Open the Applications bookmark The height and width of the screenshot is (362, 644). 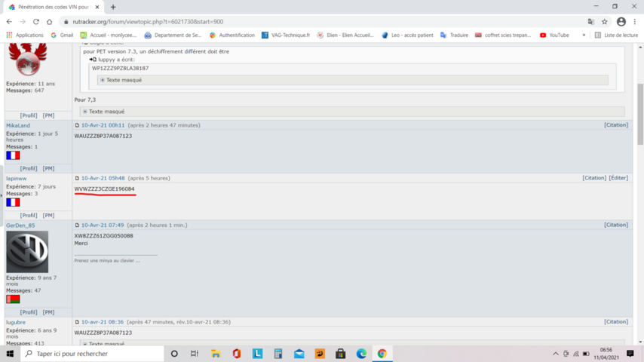pyautogui.click(x=25, y=35)
